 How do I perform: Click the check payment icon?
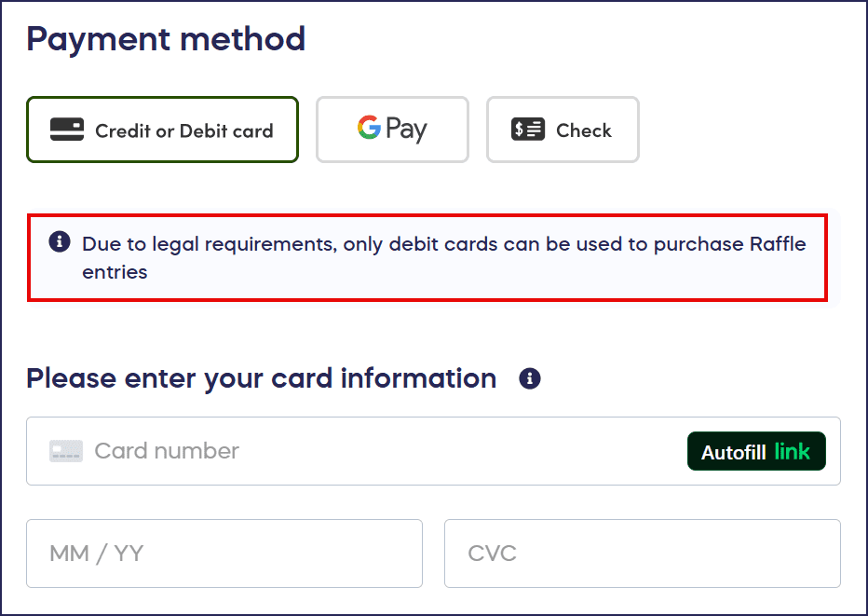pos(528,130)
